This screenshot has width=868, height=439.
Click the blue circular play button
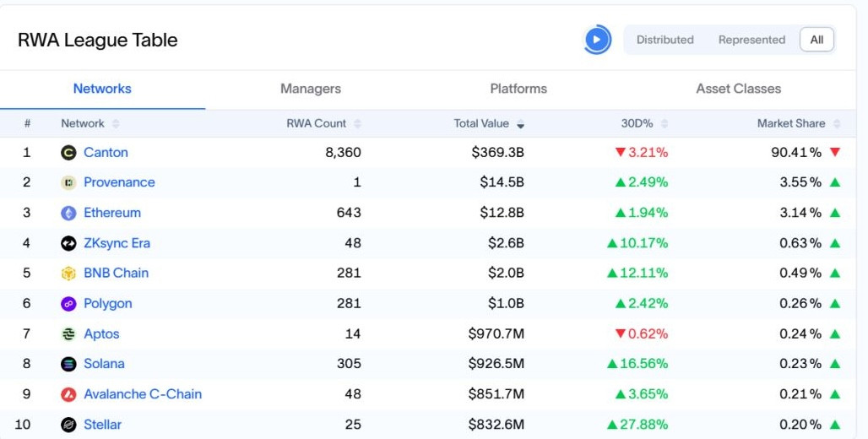pos(597,40)
